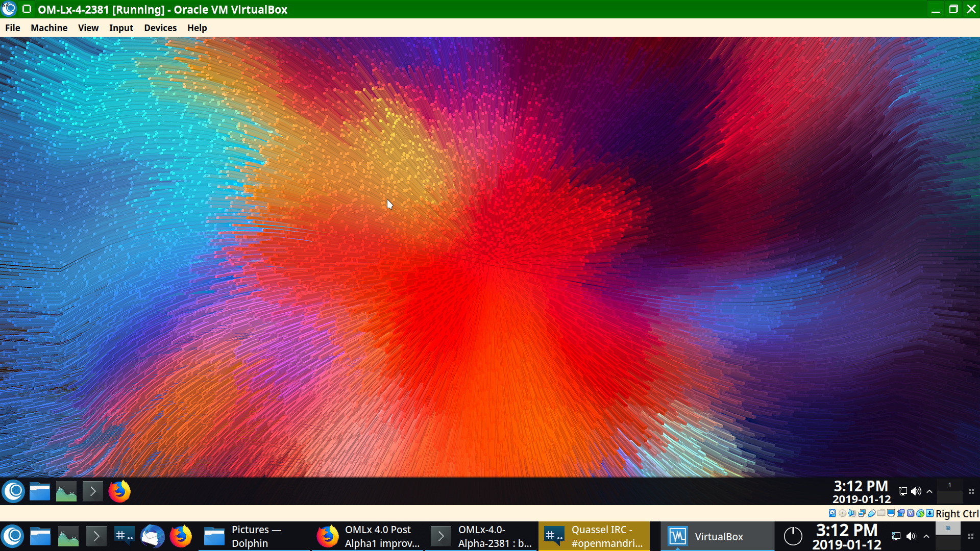Click VirtualBox hard disk activity indicator
Image resolution: width=980 pixels, height=551 pixels.
(832, 513)
